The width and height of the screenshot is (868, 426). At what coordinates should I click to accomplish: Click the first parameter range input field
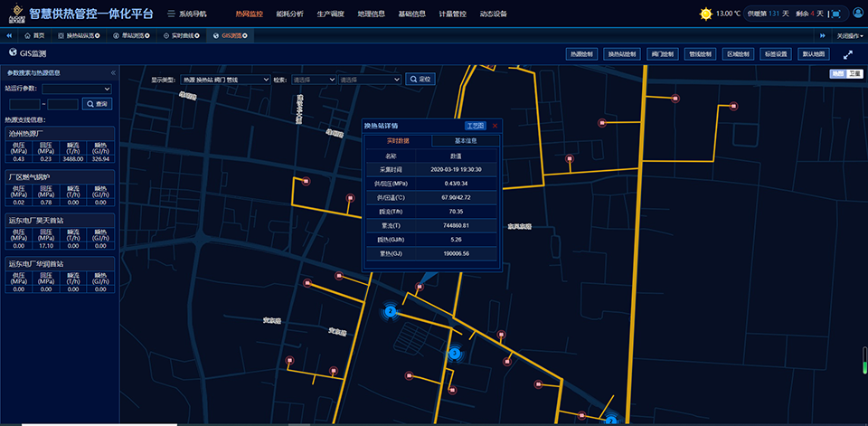click(x=24, y=104)
